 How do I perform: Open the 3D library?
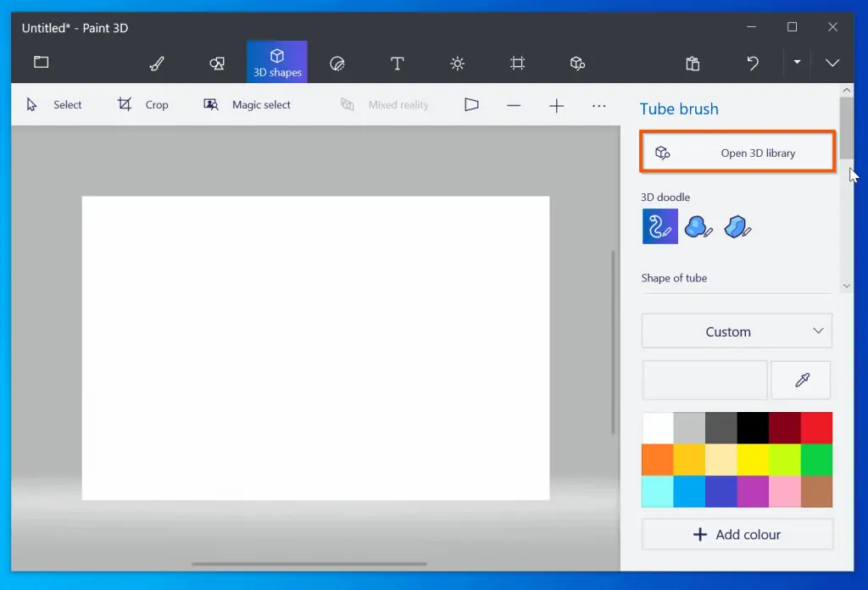pyautogui.click(x=736, y=153)
